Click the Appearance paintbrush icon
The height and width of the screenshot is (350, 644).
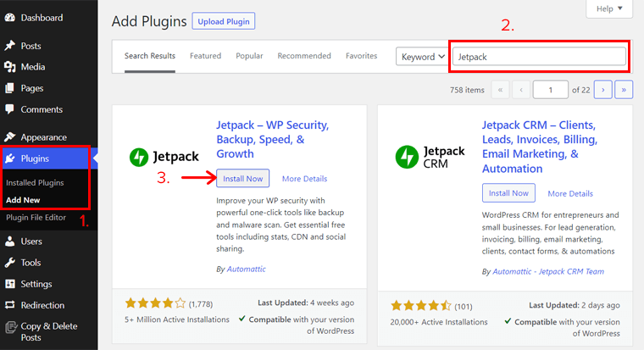point(10,136)
